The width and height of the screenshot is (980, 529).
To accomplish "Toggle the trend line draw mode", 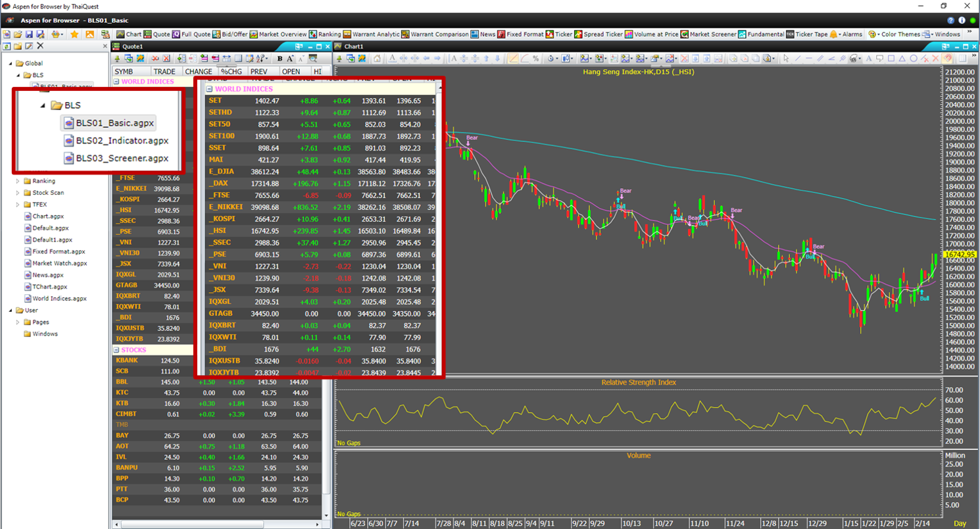I will pos(513,59).
